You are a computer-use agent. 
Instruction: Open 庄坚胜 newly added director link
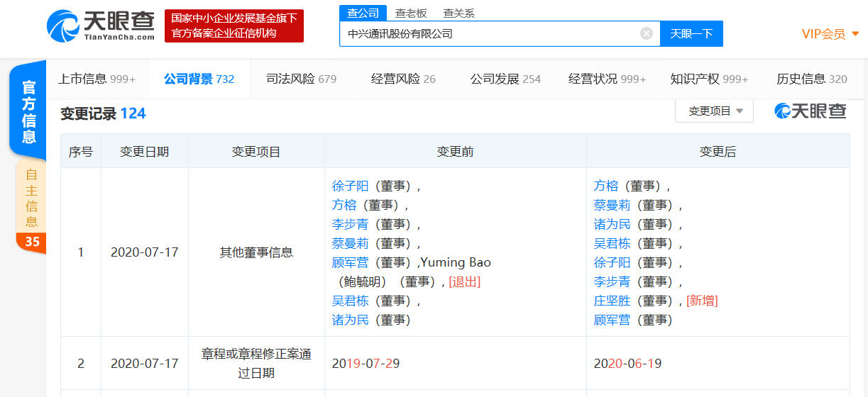coord(612,301)
